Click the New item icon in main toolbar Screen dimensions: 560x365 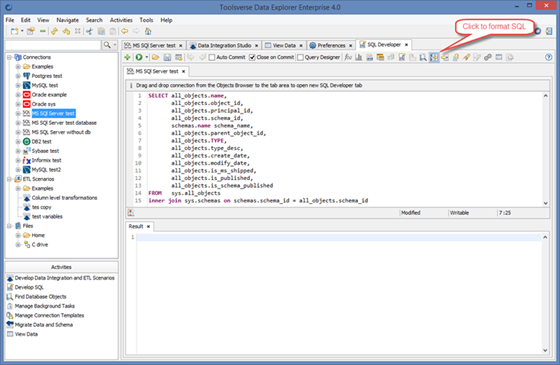(14, 31)
